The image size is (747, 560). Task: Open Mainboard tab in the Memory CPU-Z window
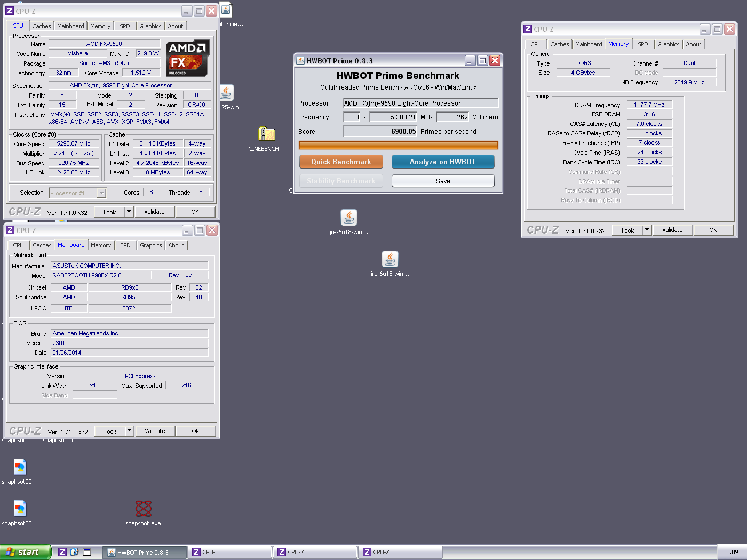[589, 44]
